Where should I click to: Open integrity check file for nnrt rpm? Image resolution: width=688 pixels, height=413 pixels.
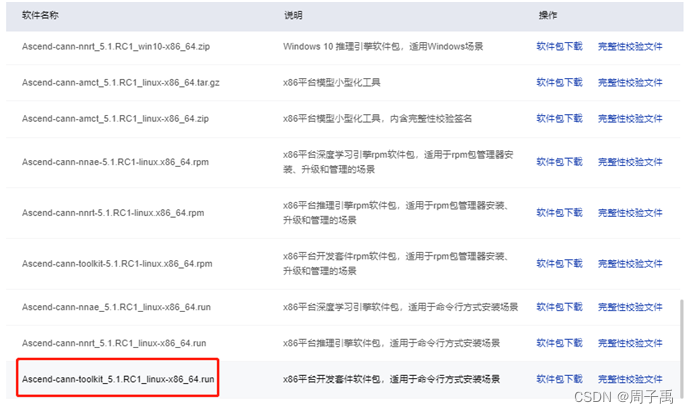pyautogui.click(x=630, y=212)
